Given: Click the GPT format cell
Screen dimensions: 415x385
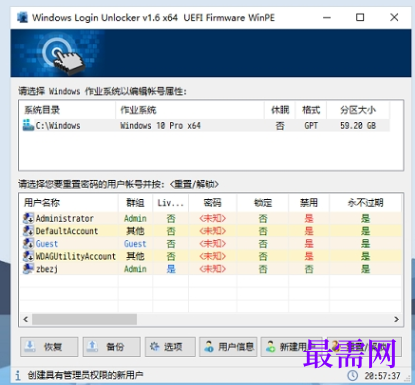Looking at the screenshot, I should click(311, 126).
